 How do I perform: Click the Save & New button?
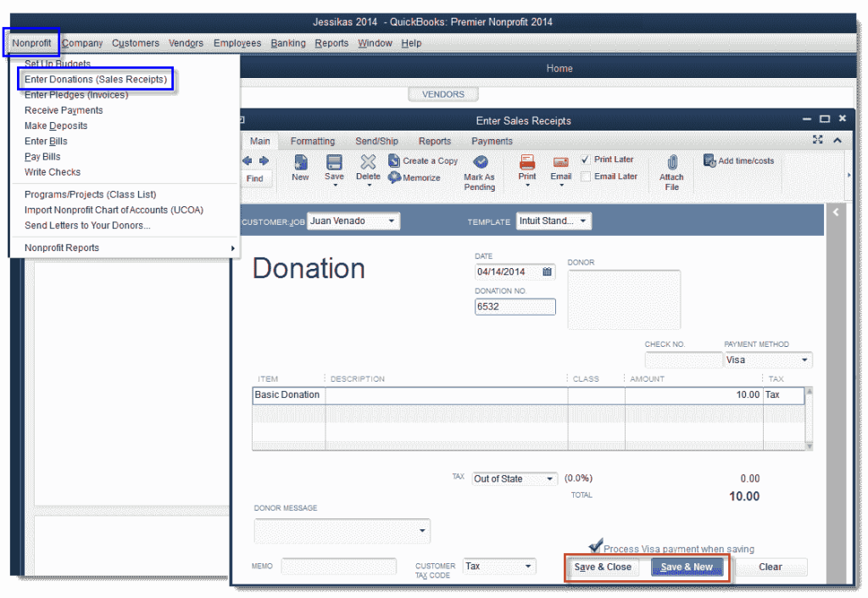(x=686, y=567)
